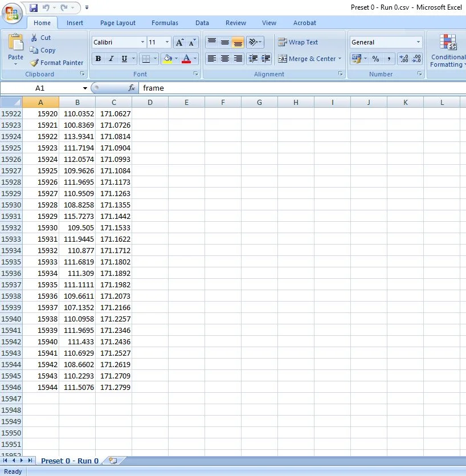Go to the Formulas tab
The height and width of the screenshot is (476, 466).
[x=165, y=23]
